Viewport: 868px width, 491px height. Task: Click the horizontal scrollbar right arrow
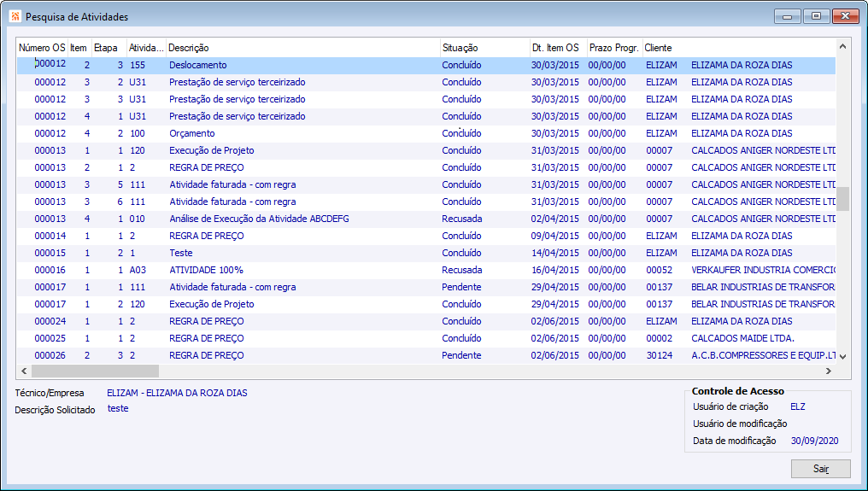point(829,371)
